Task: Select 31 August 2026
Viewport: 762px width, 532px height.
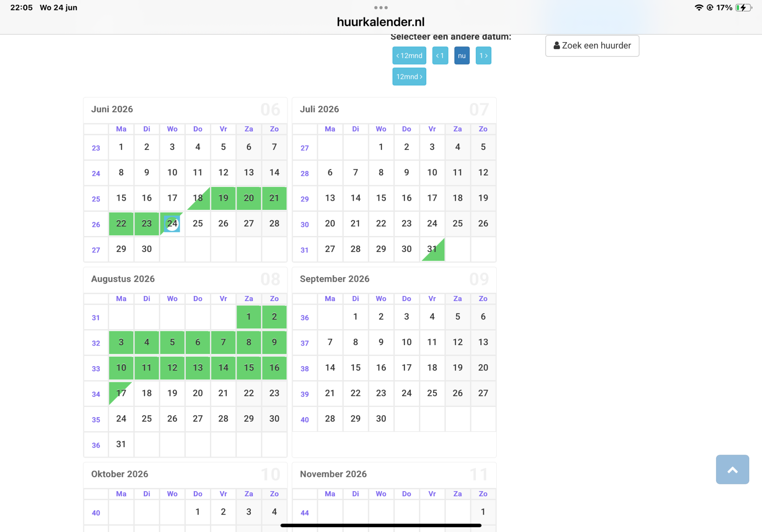Action: [121, 444]
